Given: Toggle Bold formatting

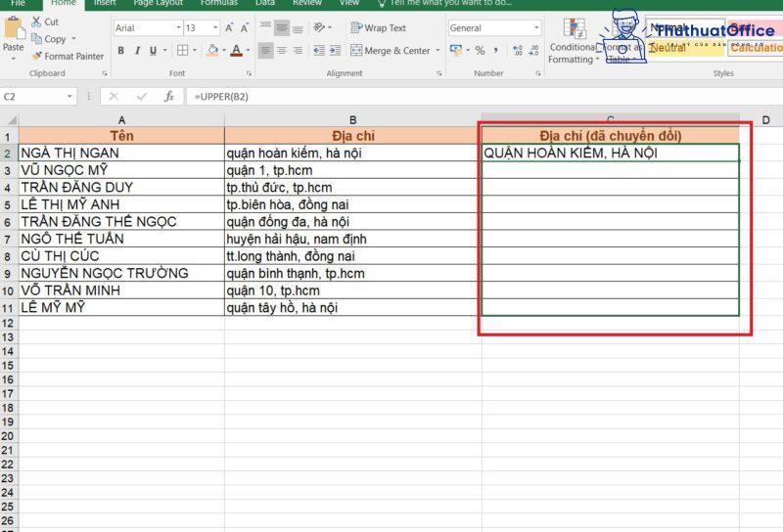Looking at the screenshot, I should click(x=120, y=51).
